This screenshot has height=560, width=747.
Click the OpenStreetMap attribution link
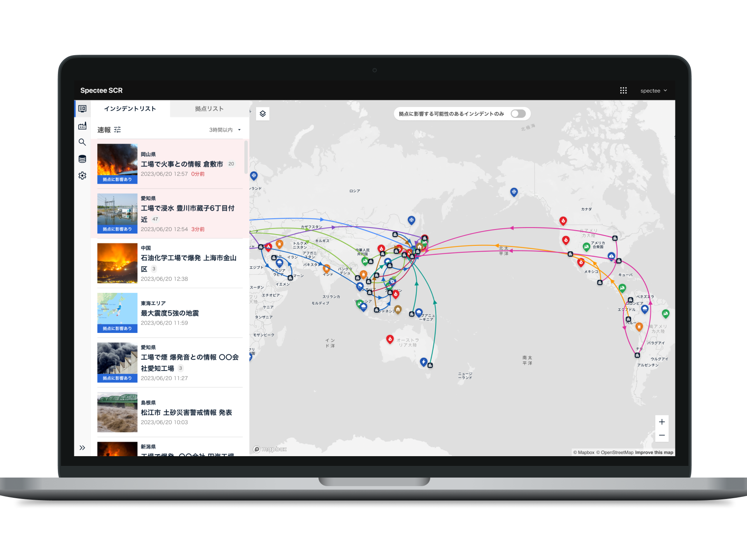tap(615, 452)
